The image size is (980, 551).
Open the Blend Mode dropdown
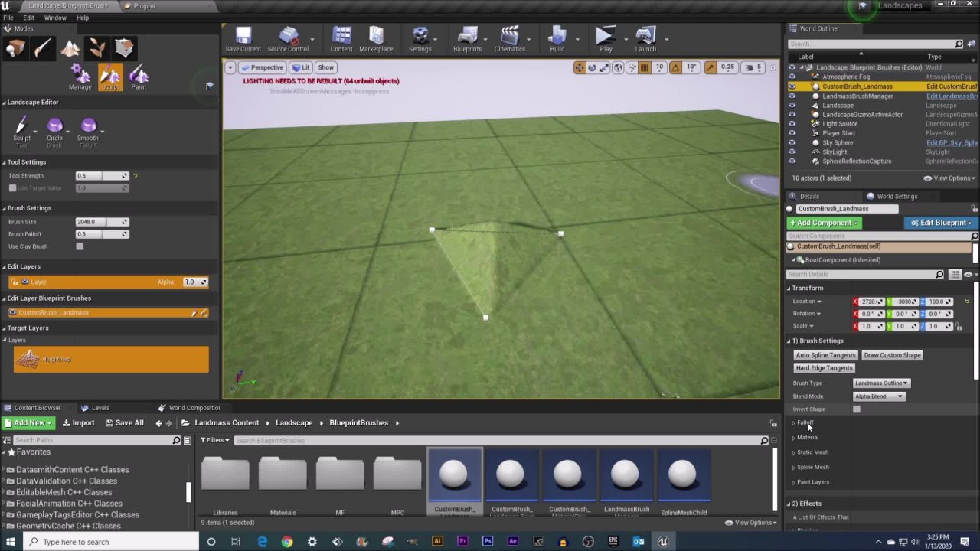tap(878, 396)
